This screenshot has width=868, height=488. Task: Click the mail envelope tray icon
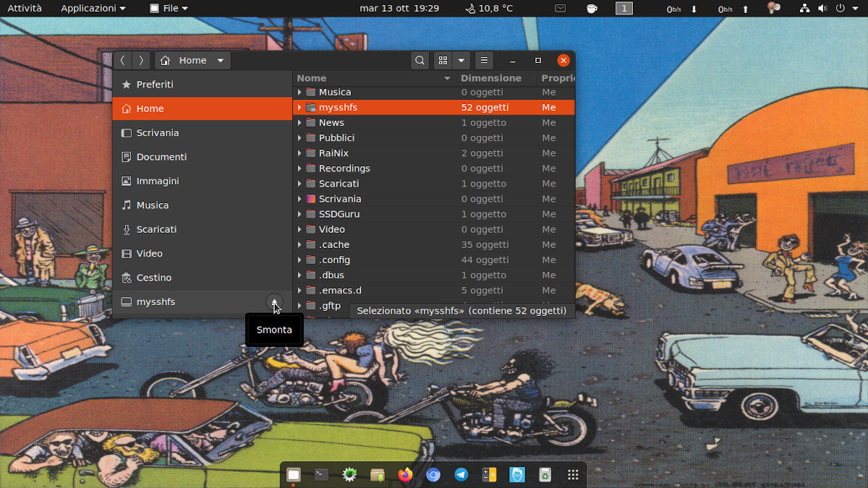(x=561, y=9)
